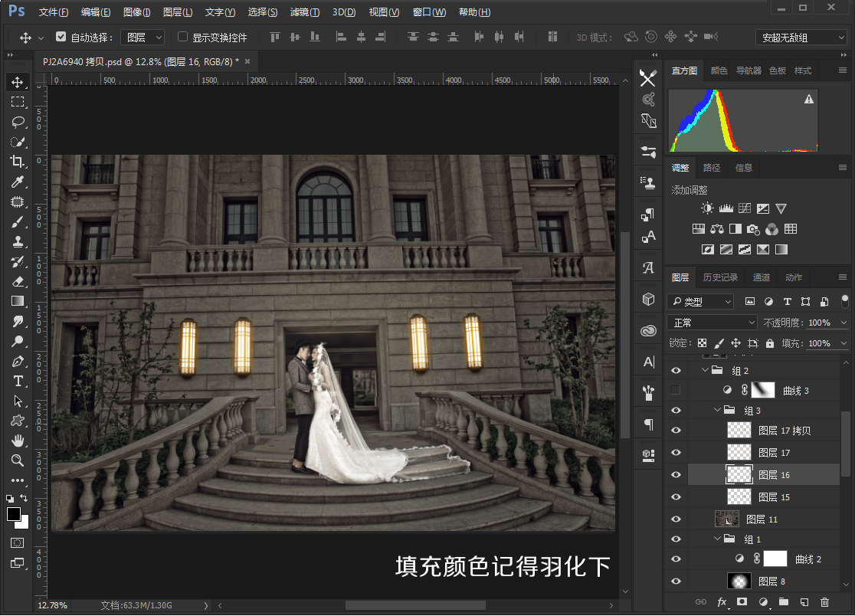Select the Gradient tool
This screenshot has height=616, width=855.
[x=18, y=301]
